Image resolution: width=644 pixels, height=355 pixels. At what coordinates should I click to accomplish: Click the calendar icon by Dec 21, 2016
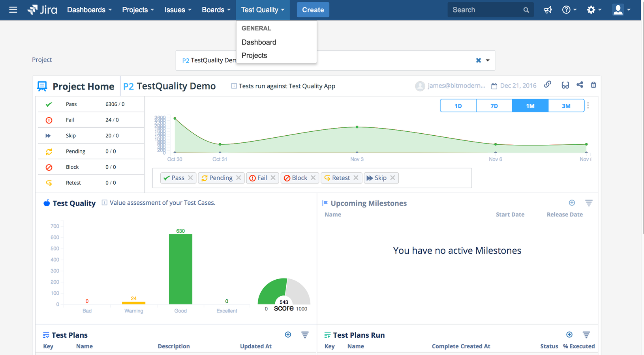tap(494, 86)
